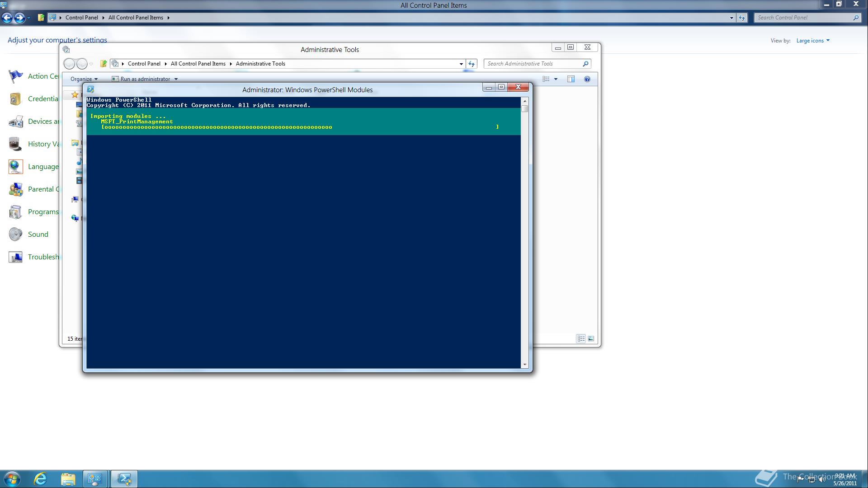Click Administrative Tools breadcrumb segment
The height and width of the screenshot is (488, 868).
(260, 64)
